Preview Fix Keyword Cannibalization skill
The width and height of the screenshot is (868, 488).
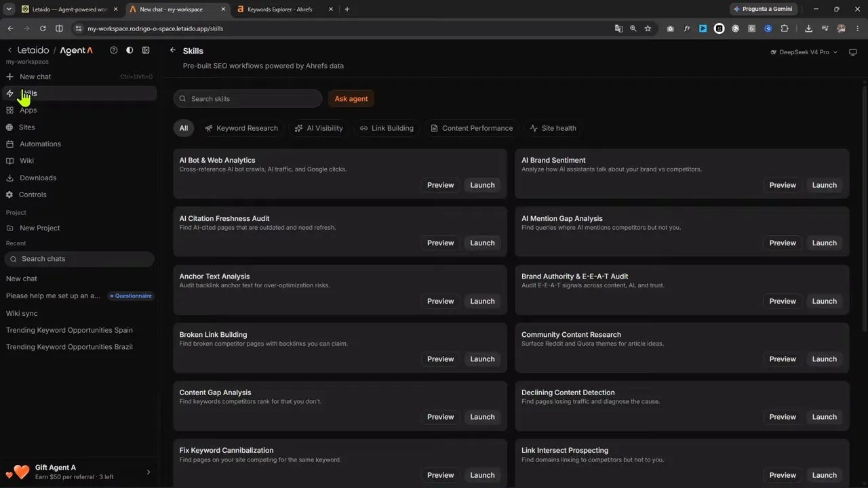click(x=441, y=475)
